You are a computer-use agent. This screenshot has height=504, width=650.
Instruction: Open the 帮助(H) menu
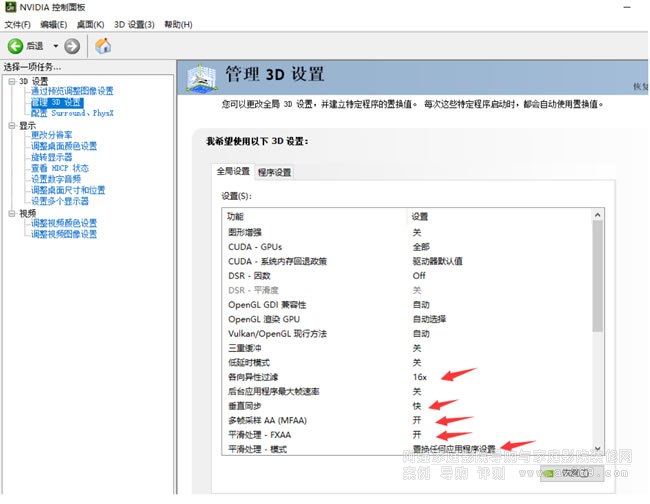tap(177, 24)
